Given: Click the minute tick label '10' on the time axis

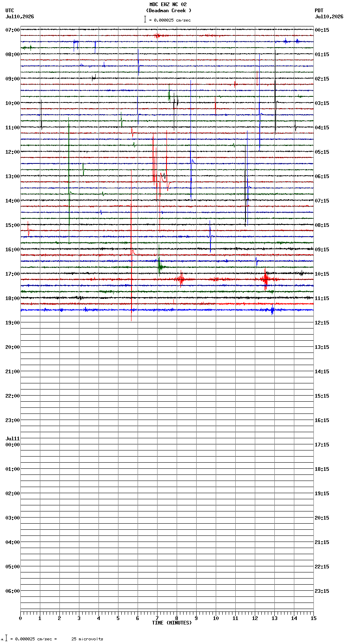Looking at the screenshot, I should tap(216, 618).
